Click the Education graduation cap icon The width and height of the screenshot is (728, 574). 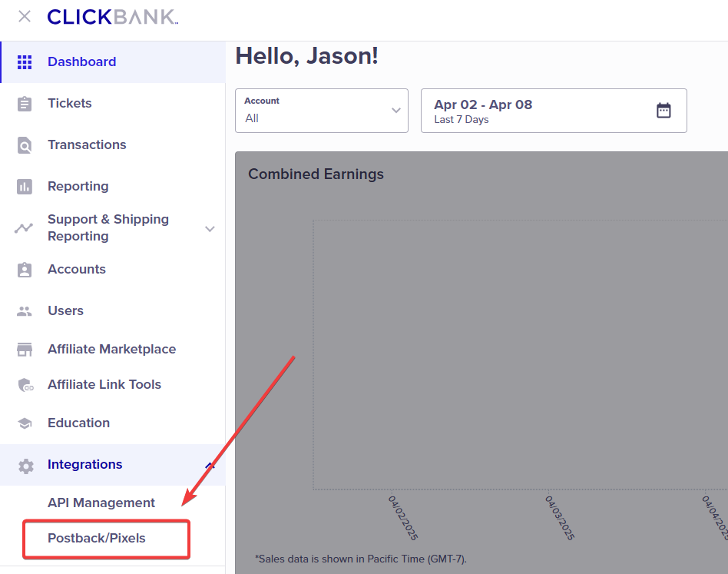point(25,423)
